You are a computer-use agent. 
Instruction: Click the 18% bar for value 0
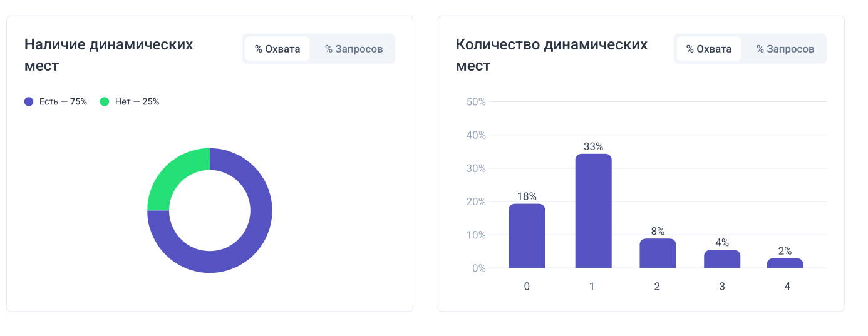pyautogui.click(x=527, y=237)
